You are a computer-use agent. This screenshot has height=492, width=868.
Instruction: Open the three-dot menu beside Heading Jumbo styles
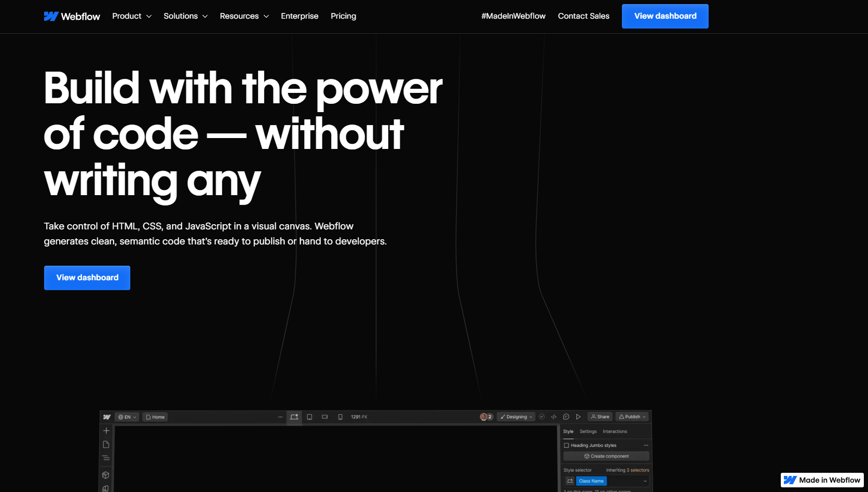coord(646,445)
